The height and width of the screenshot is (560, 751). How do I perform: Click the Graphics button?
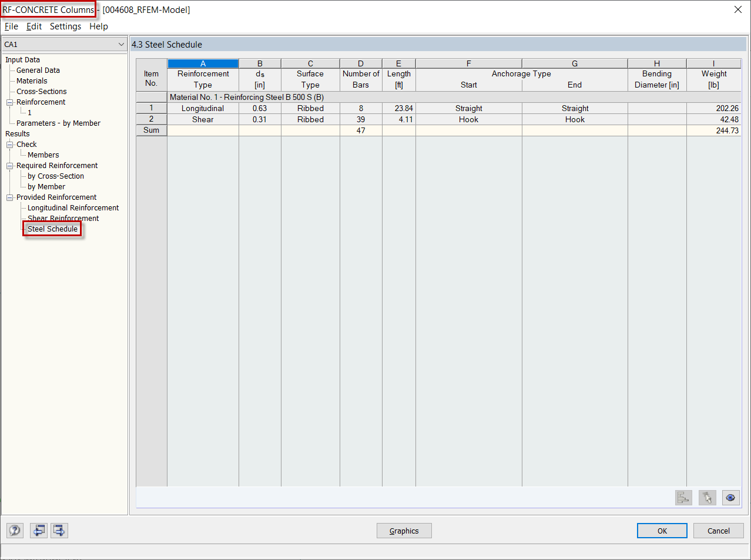404,530
